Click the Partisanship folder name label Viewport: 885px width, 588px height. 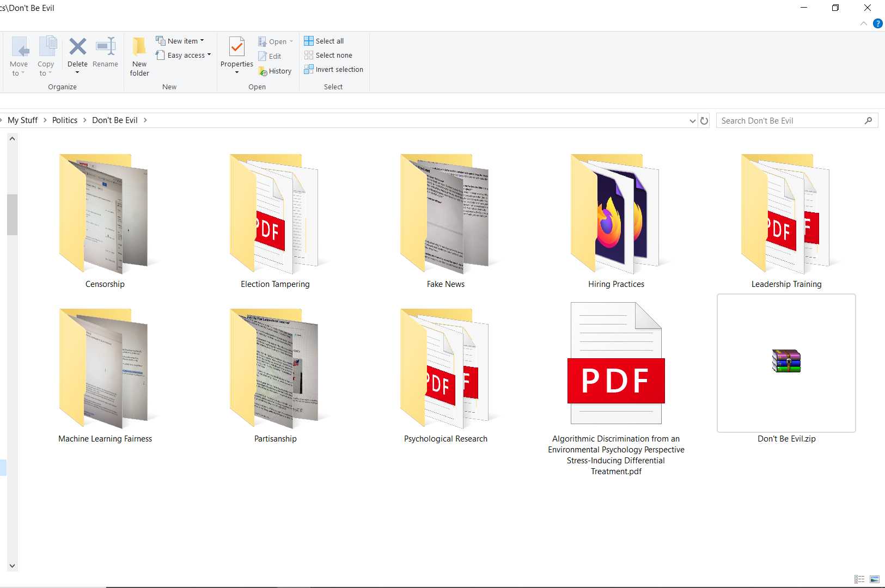(x=276, y=439)
